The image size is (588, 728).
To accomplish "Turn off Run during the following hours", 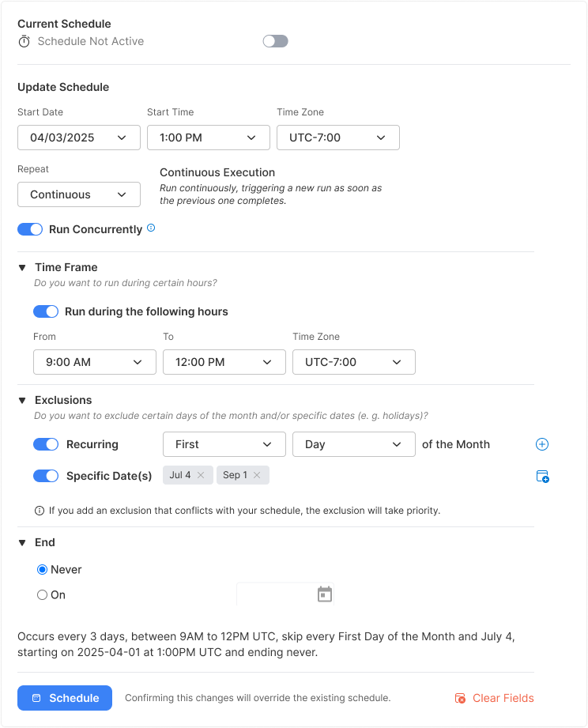I will (46, 311).
